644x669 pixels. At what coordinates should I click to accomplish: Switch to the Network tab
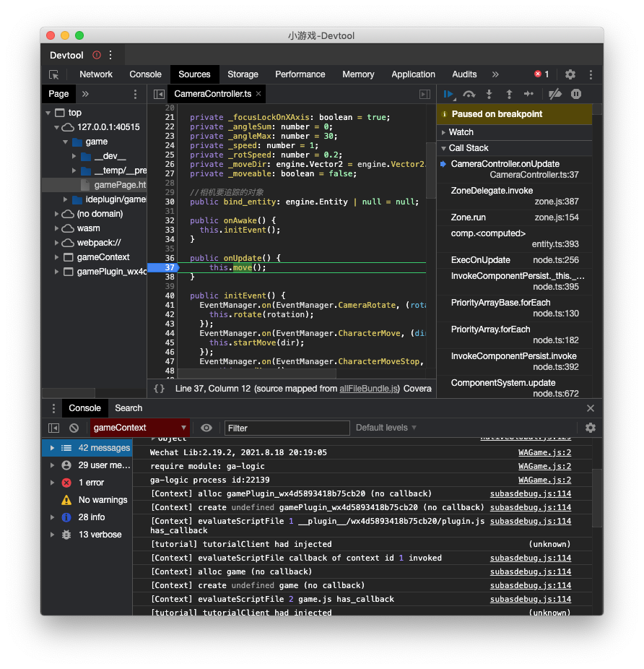point(96,74)
